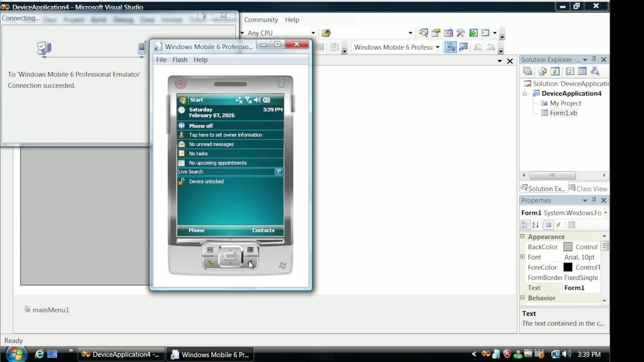Open the target device Windows Mobile dropdown
Image resolution: width=644 pixels, height=362 pixels.
pos(437,47)
